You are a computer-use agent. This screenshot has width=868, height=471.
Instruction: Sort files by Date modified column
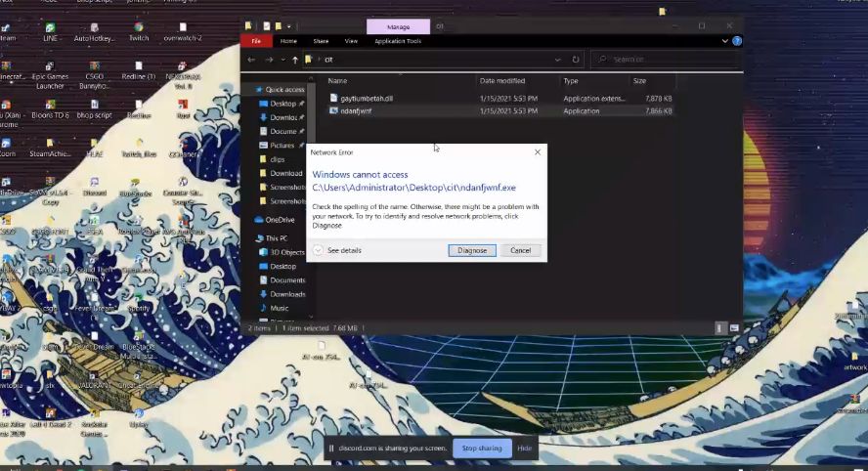[x=502, y=81]
